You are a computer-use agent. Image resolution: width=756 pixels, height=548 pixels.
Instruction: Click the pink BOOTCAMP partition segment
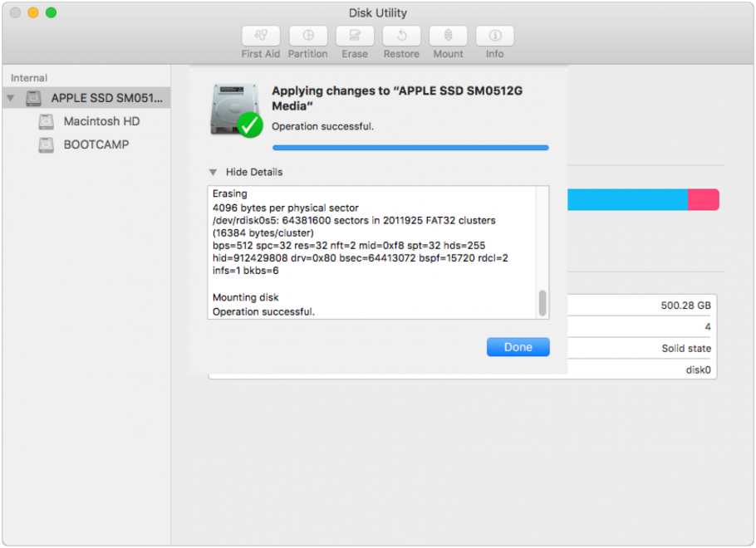[704, 199]
